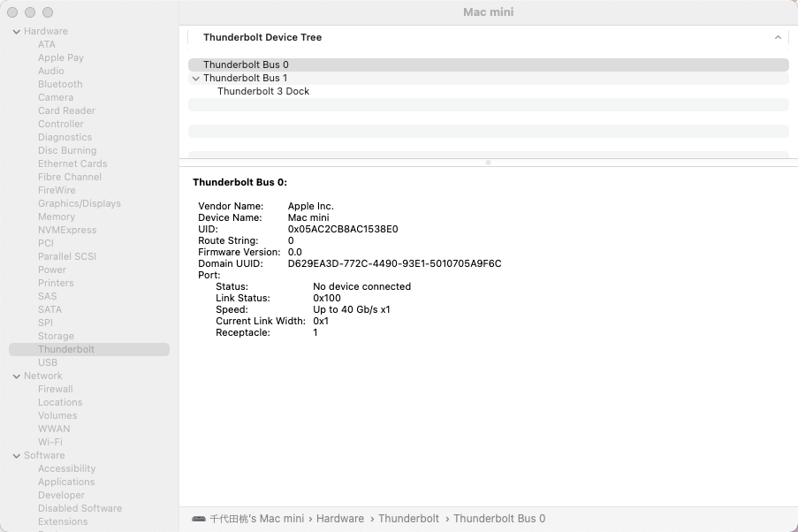Screen dimensions: 798x532
Task: Open the Diagnostics category
Action: 65,137
